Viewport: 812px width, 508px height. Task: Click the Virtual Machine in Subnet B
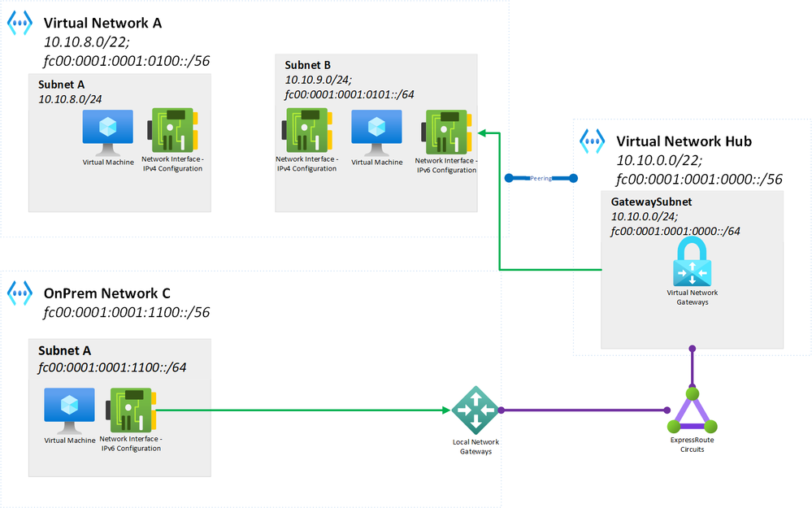(376, 132)
